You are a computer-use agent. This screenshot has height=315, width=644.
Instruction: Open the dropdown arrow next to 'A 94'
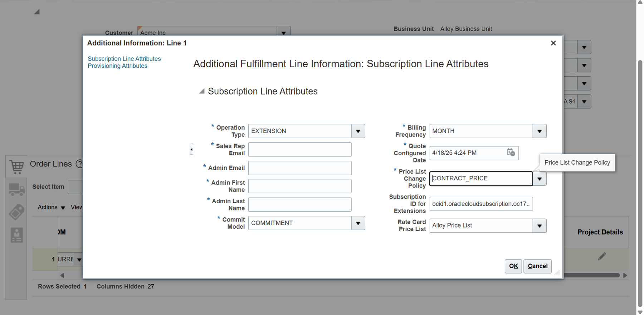pyautogui.click(x=584, y=102)
